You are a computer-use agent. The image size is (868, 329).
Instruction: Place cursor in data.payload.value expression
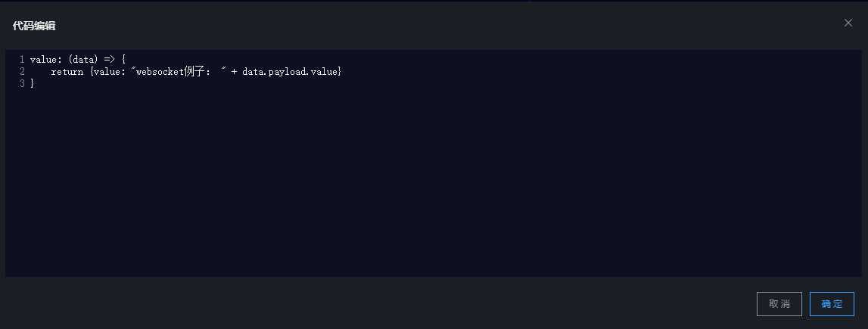(291, 71)
